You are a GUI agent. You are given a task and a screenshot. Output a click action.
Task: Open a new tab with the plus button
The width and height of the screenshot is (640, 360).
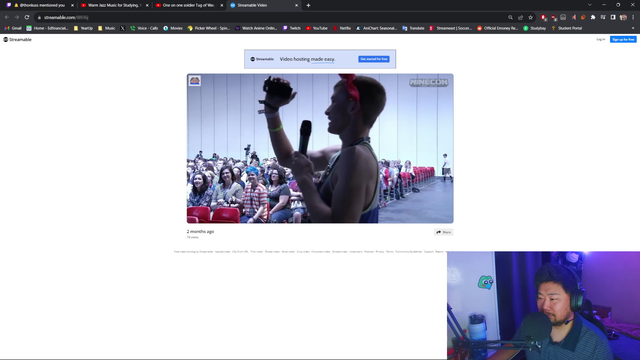click(x=308, y=5)
